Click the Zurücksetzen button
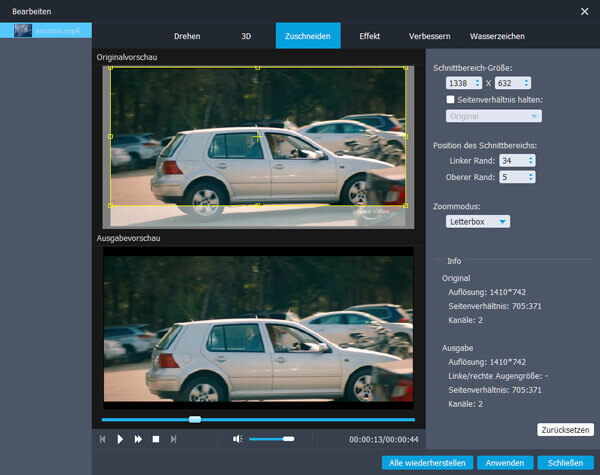The height and width of the screenshot is (475, 600). click(x=565, y=429)
